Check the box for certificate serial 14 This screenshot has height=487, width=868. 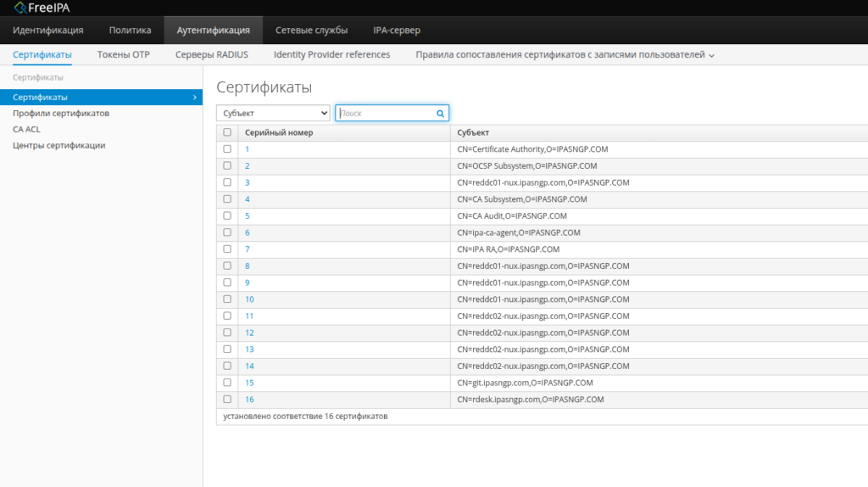pos(227,366)
